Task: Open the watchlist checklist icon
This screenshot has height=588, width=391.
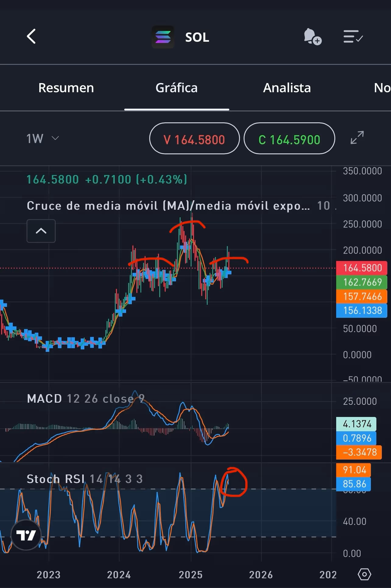Action: point(353,37)
